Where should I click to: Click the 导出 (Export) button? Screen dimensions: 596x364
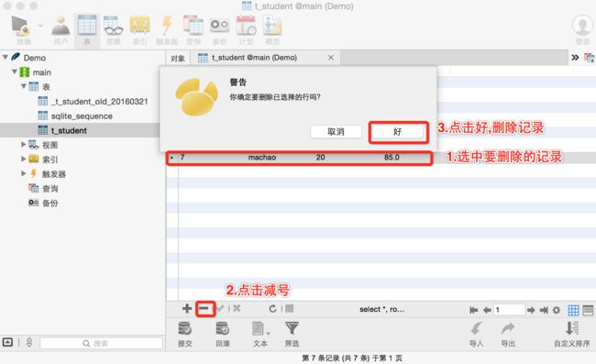pyautogui.click(x=508, y=334)
